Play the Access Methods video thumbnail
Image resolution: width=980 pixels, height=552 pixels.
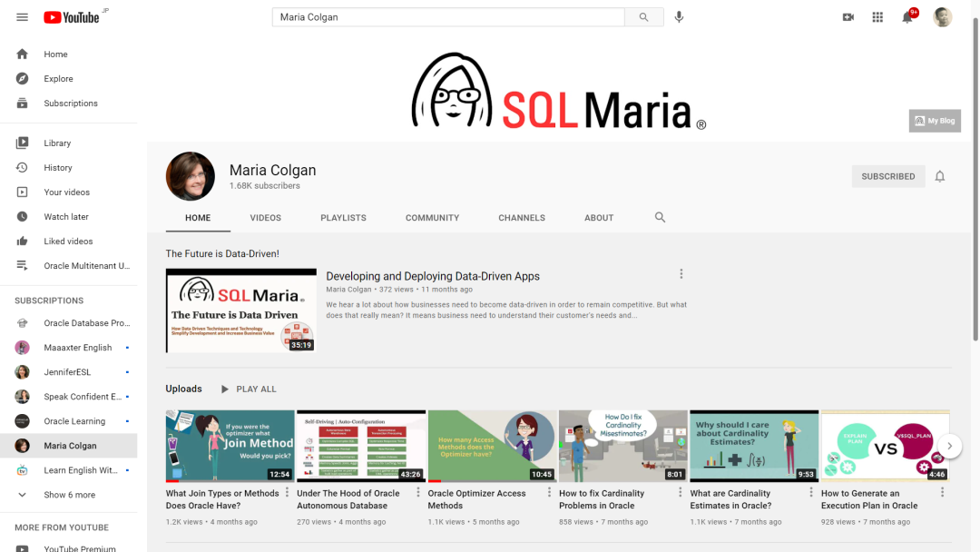(492, 446)
